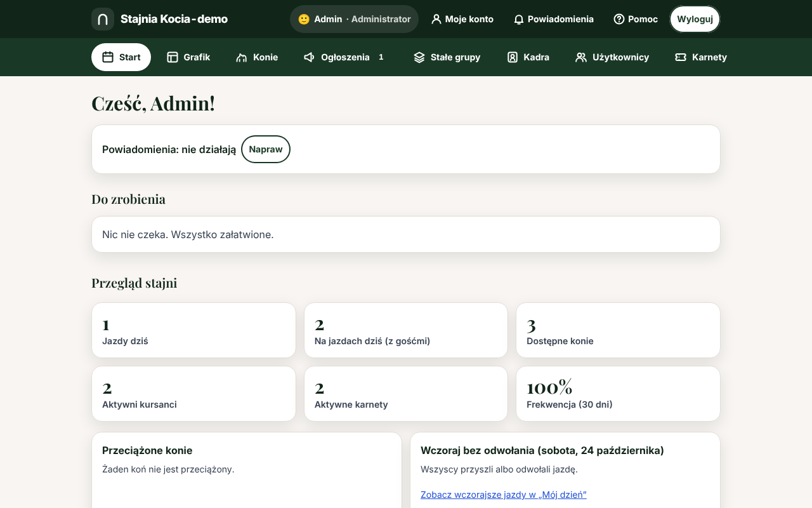Select the "Jazdy dziś" stat label
Screen dimensions: 812x508
(x=125, y=341)
